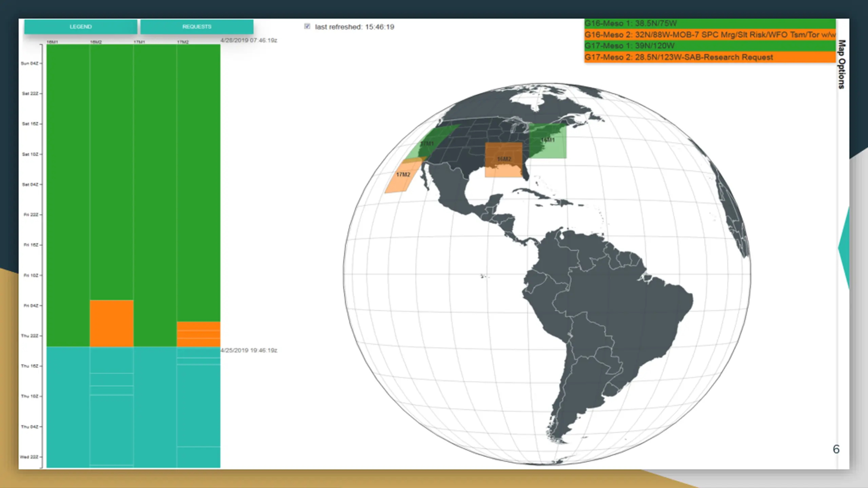This screenshot has width=868, height=488.
Task: Select G17-Meso 2 SAB-Research Request entry
Action: [710, 57]
